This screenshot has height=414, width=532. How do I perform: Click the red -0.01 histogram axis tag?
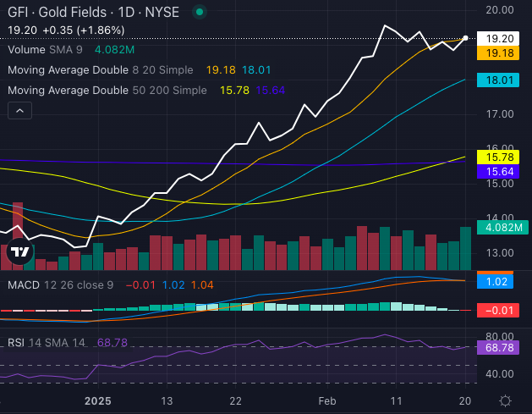pos(498,311)
